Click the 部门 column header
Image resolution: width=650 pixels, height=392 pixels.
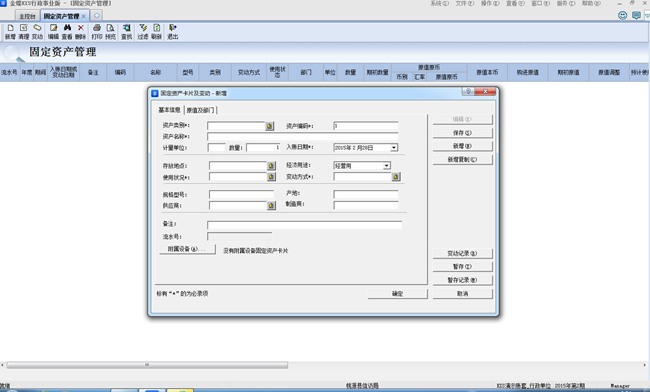[x=306, y=72]
